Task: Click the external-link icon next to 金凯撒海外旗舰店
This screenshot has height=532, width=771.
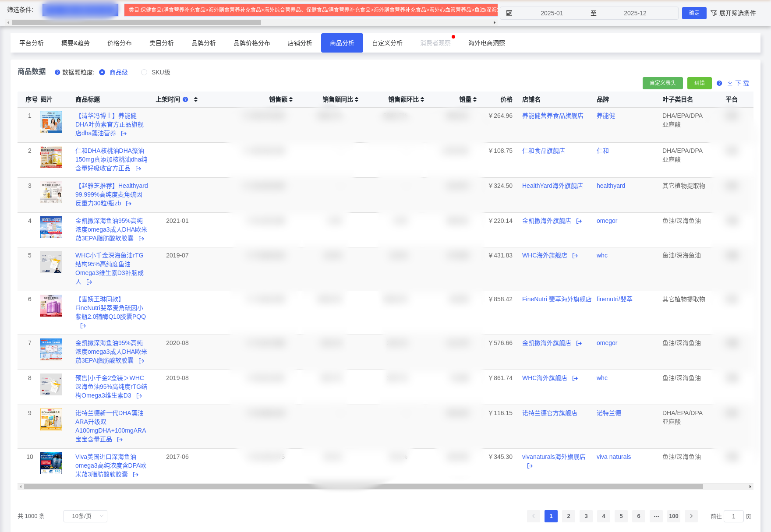Action: [x=579, y=221]
